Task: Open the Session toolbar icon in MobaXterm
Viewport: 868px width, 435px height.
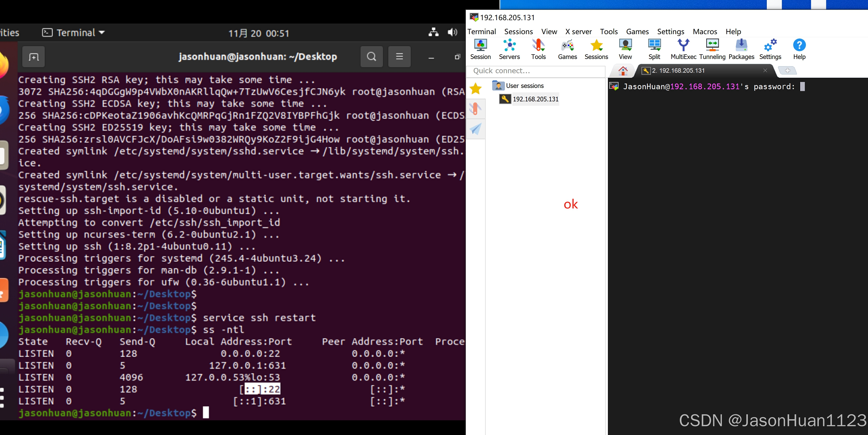Action: [x=480, y=49]
